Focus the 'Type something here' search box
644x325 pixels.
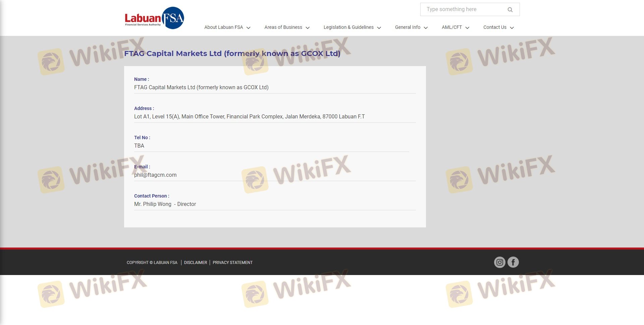pyautogui.click(x=463, y=9)
